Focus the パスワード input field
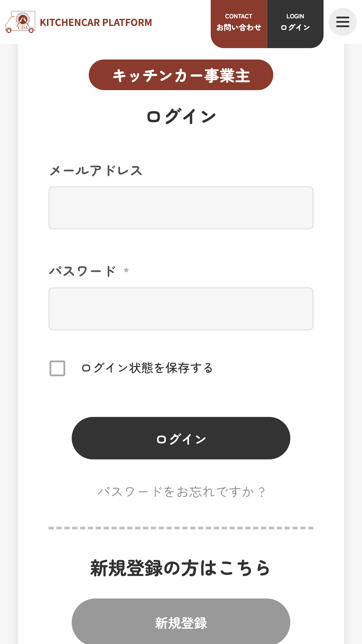Screen dimensions: 362x644 pos(181,309)
